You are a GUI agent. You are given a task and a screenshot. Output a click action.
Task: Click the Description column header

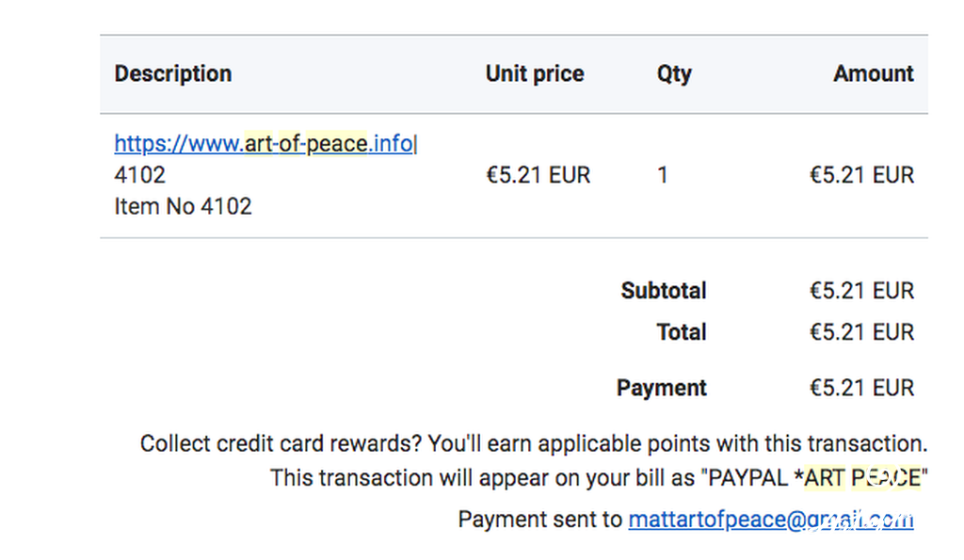173,73
